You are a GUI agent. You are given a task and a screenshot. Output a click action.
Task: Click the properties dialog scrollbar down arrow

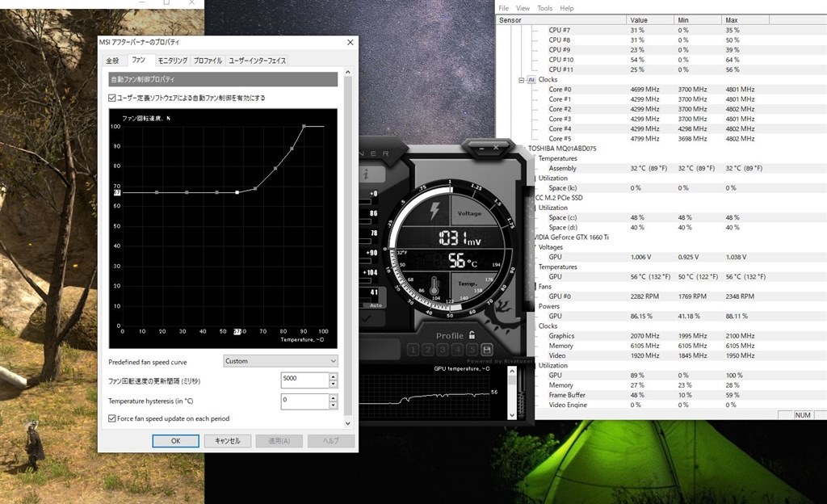[x=347, y=422]
